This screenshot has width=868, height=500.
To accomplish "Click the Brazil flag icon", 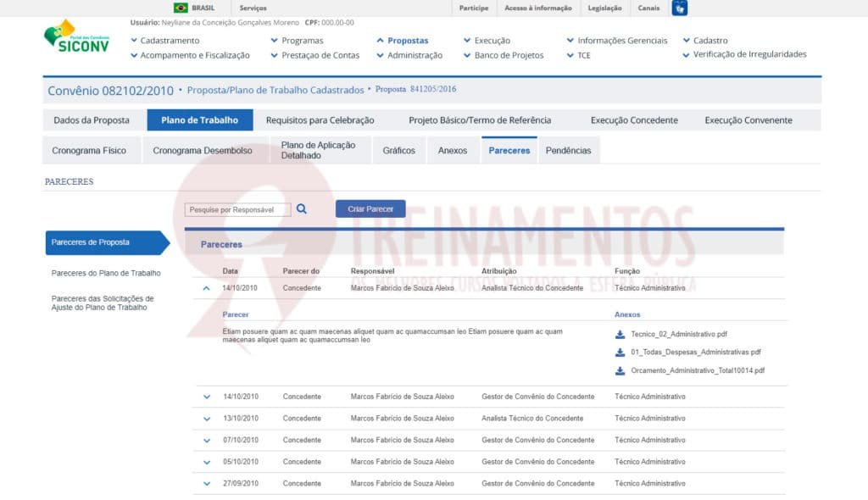I will [x=181, y=8].
